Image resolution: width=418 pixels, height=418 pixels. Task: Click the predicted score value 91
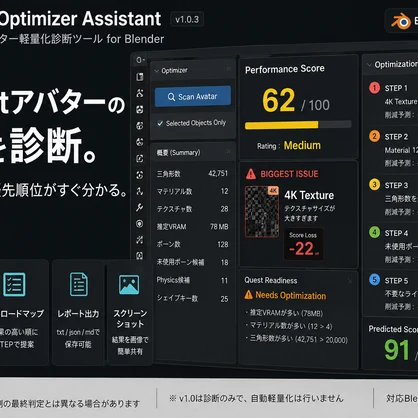397,350
